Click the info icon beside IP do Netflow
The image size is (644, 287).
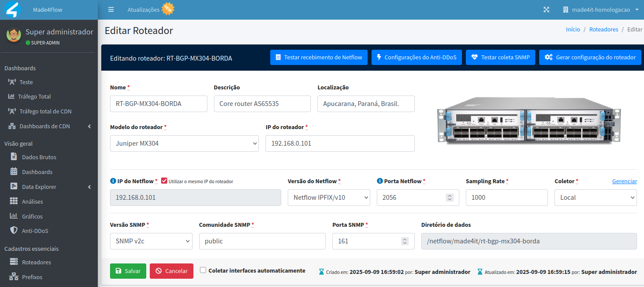tap(113, 181)
